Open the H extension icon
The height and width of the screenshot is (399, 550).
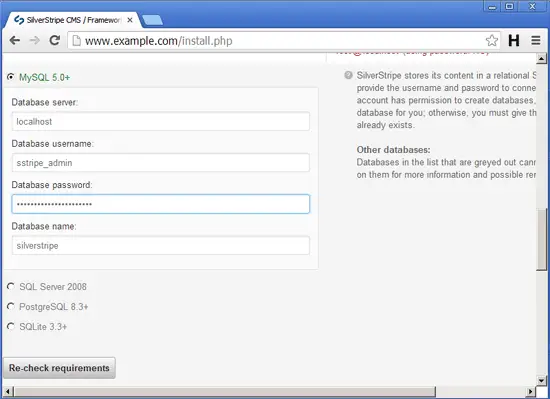coord(514,41)
